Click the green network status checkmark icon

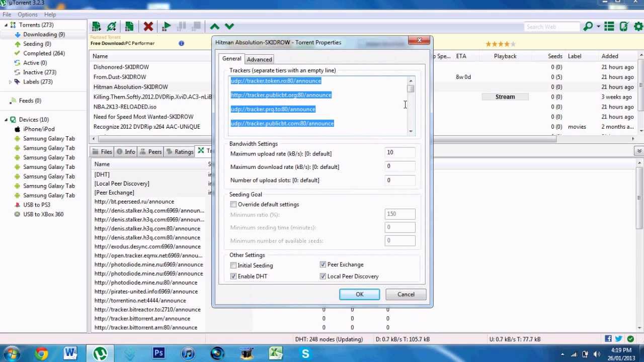click(630, 339)
